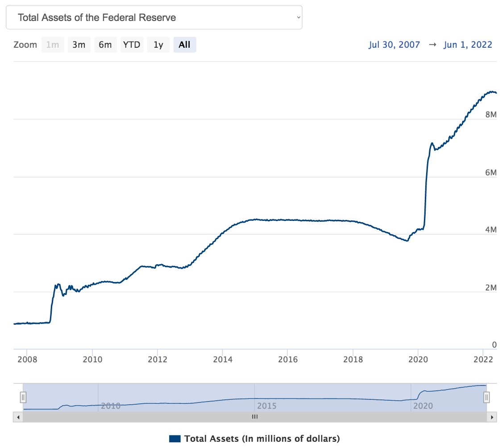Click the Jun 1, 2022 end date field
Viewport: 502px width, 448px height.
click(468, 45)
